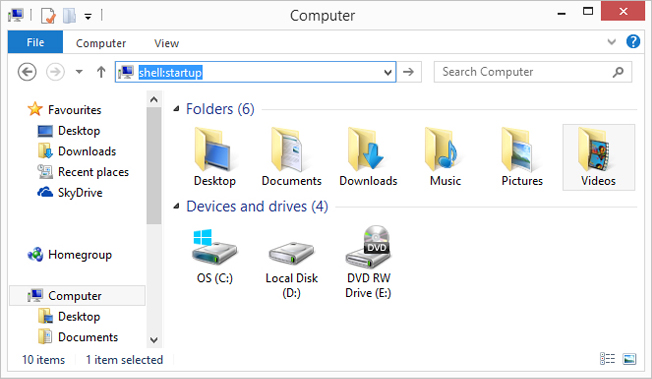The height and width of the screenshot is (379, 652).
Task: Select Local Disk (D:) drive
Action: click(291, 270)
